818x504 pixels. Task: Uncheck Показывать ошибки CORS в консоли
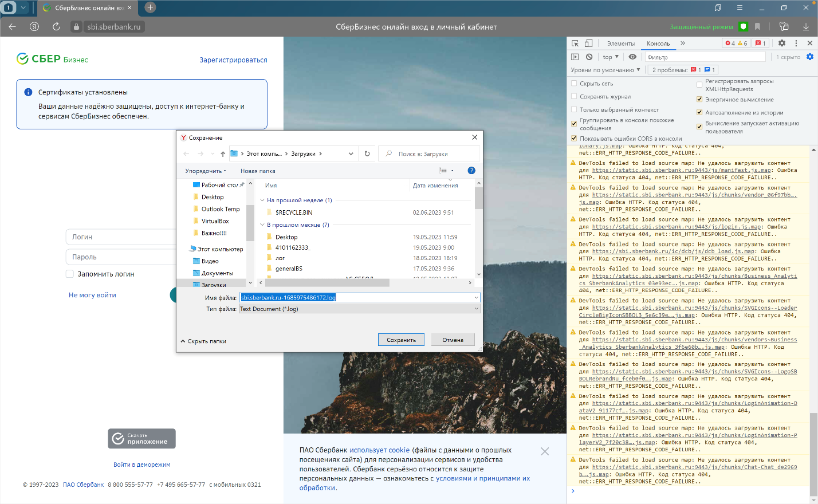pos(574,138)
